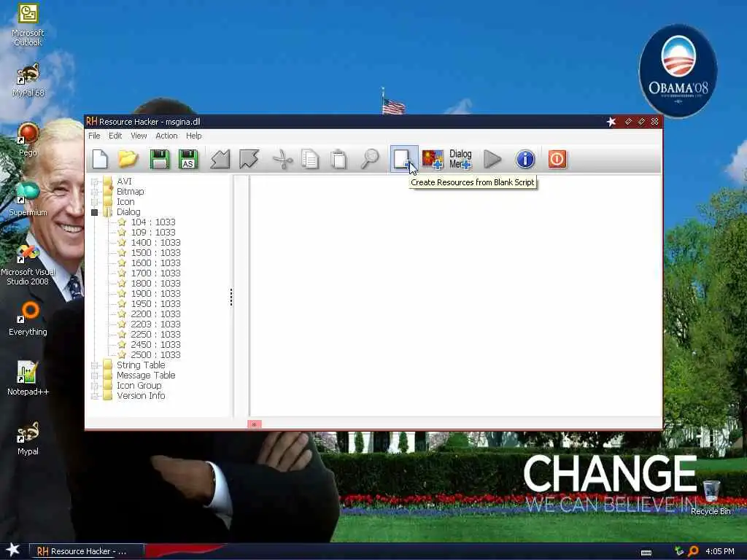Select the String Table tree label
The height and width of the screenshot is (560, 747).
pos(141,365)
